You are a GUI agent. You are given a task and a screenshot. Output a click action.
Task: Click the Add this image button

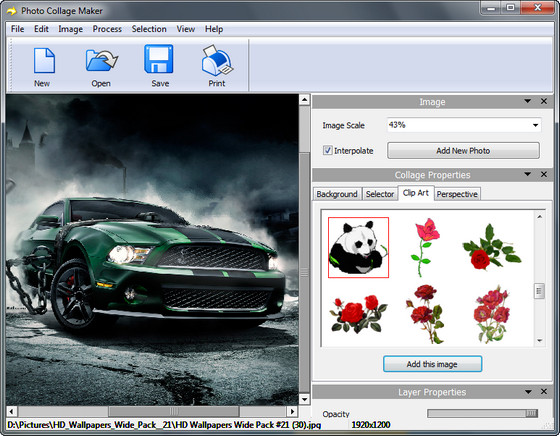[x=432, y=364]
